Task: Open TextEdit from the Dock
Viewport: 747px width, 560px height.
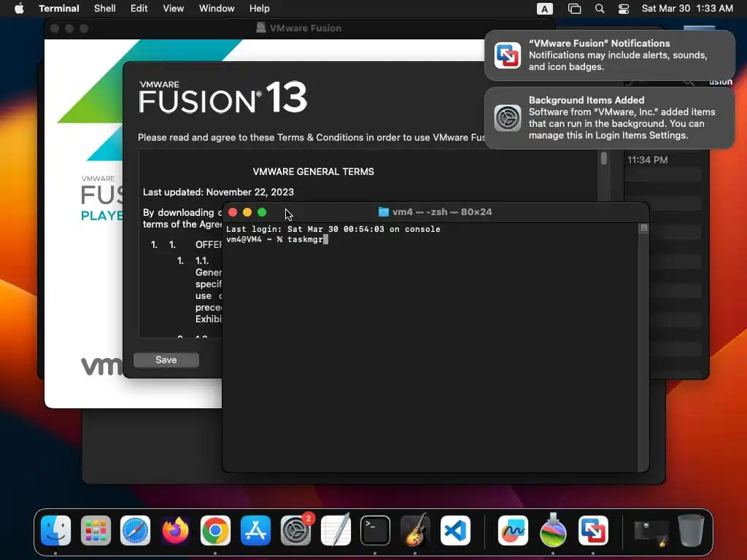Action: click(336, 530)
